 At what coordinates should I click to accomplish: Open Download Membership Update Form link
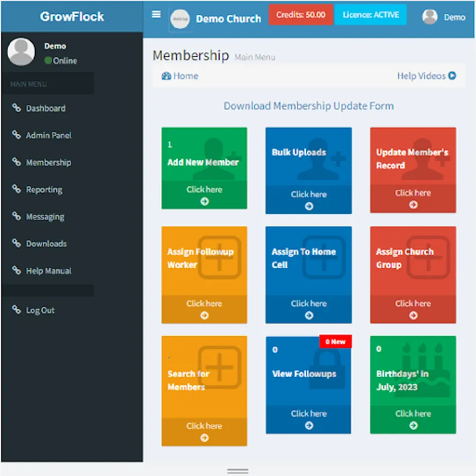[309, 106]
